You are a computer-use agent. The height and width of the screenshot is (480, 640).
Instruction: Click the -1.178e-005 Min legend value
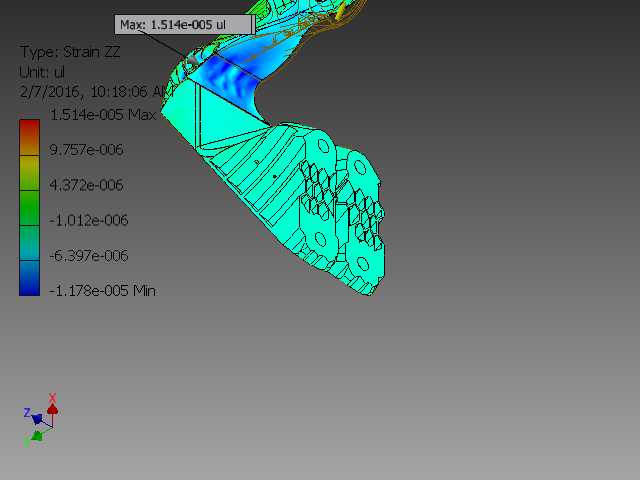pos(102,291)
